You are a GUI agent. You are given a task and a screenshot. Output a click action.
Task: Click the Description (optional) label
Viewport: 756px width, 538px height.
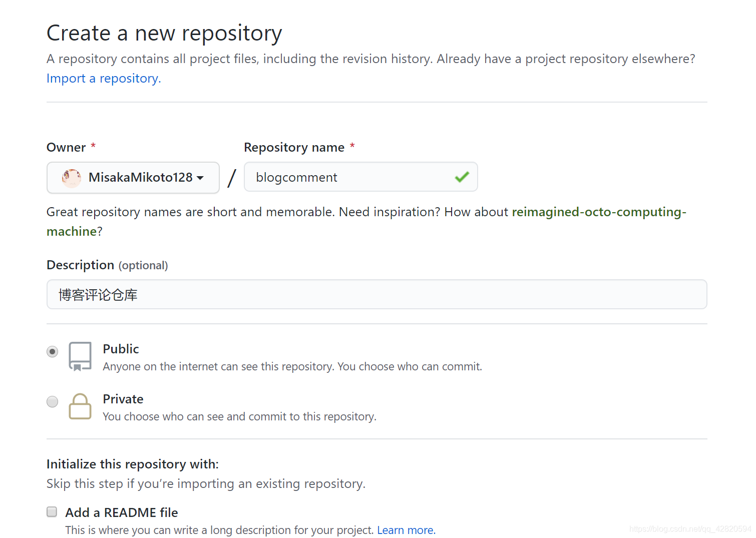coord(107,265)
